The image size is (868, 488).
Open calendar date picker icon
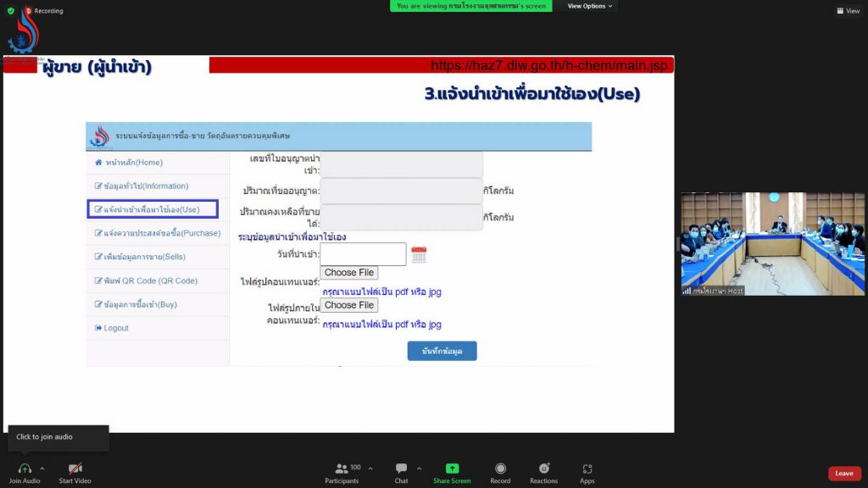(419, 254)
